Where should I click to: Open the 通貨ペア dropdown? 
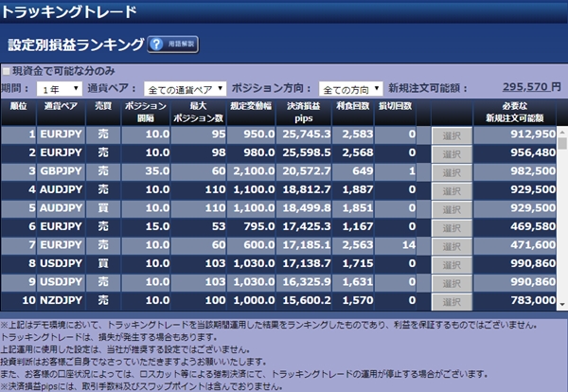(186, 89)
